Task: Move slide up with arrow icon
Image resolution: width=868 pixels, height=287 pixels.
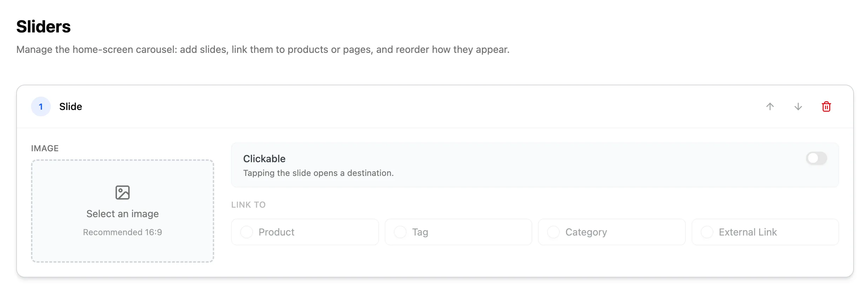Action: click(x=770, y=106)
